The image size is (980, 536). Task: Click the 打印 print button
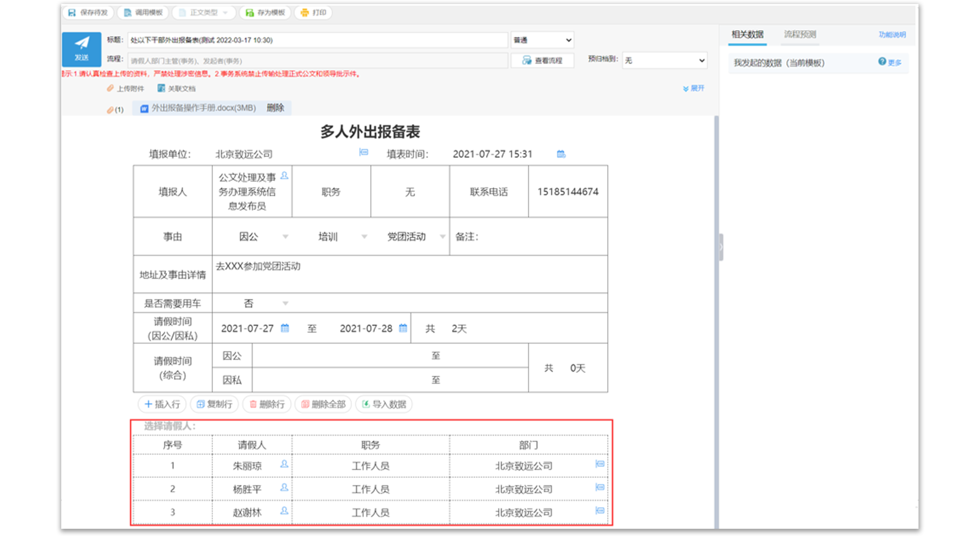pos(313,13)
